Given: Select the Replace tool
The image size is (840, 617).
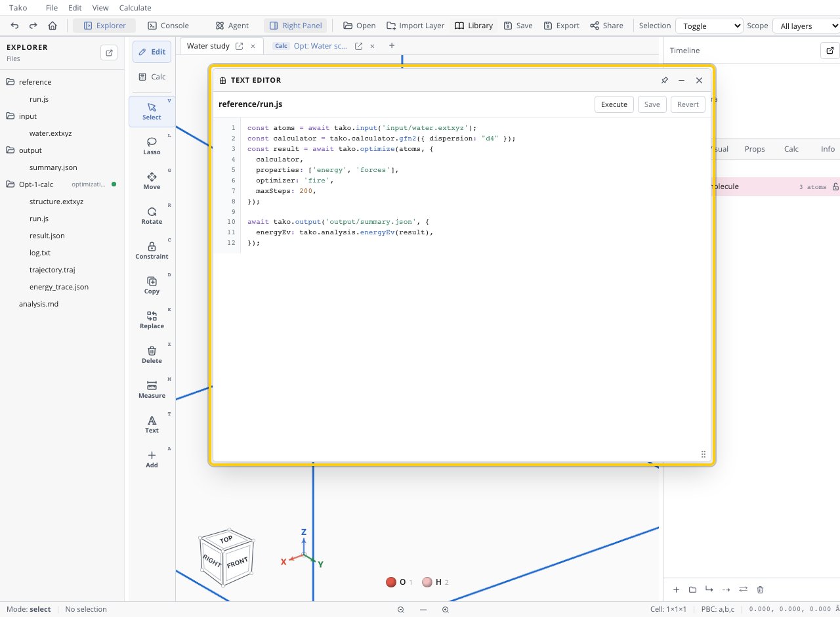Looking at the screenshot, I should tap(152, 320).
